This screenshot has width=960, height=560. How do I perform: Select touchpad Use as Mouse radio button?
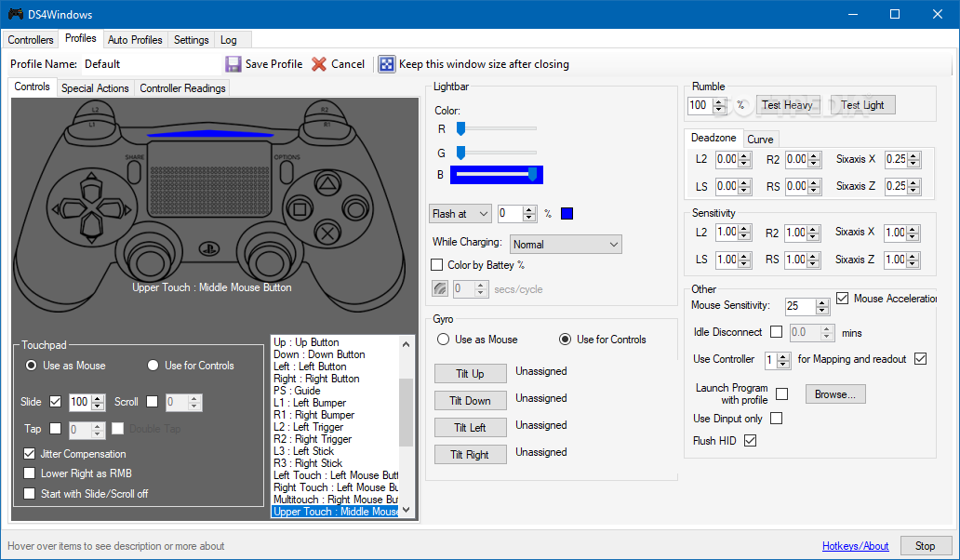(x=31, y=366)
